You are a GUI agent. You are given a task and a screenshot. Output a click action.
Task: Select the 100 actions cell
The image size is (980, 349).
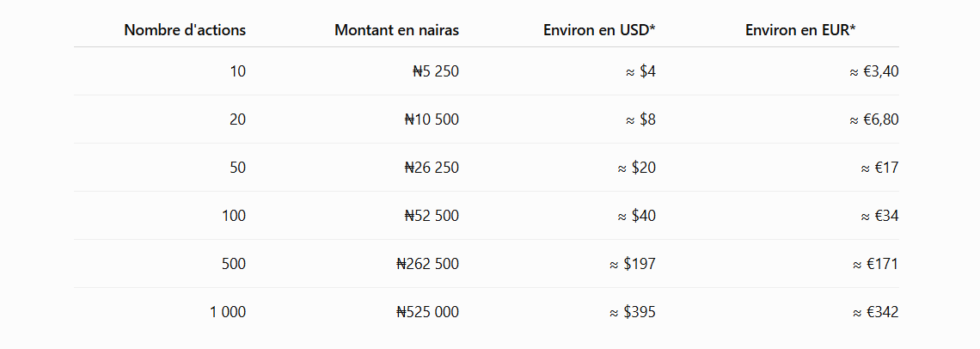(235, 216)
